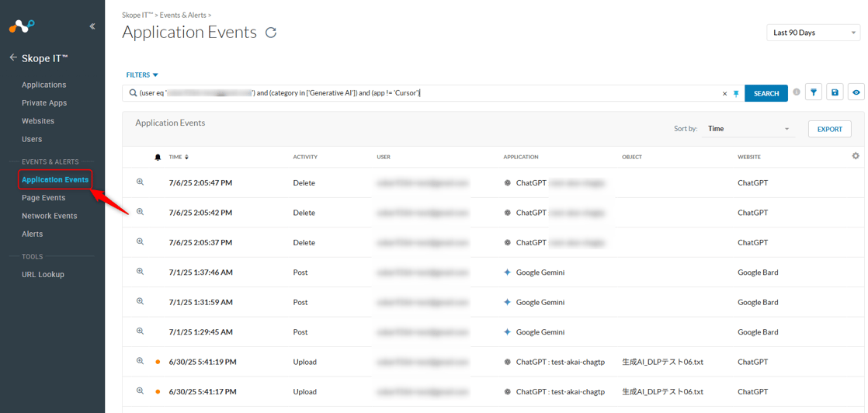Sort by the TIME column header
The height and width of the screenshot is (413, 868).
179,158
